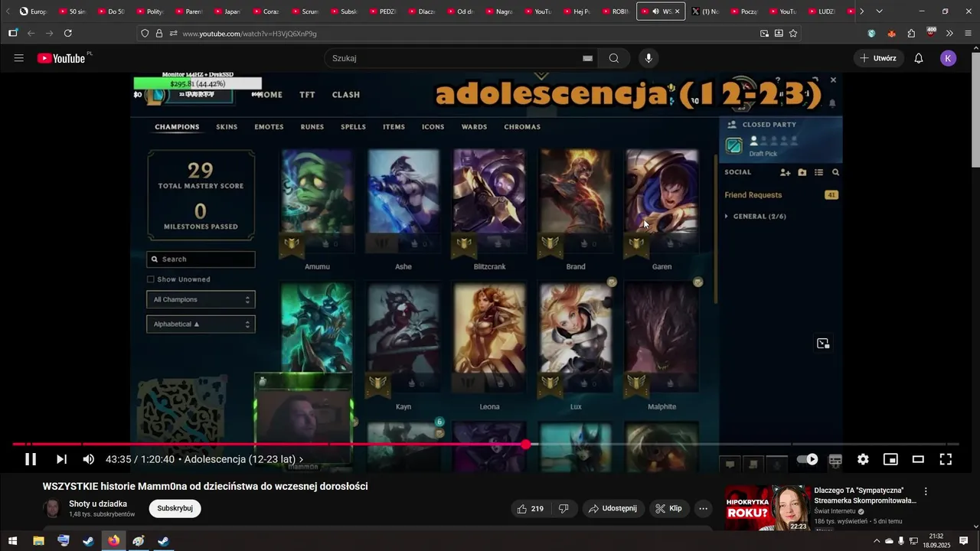Switch to the Scrum browser tab
The image size is (980, 551).
pyautogui.click(x=306, y=11)
